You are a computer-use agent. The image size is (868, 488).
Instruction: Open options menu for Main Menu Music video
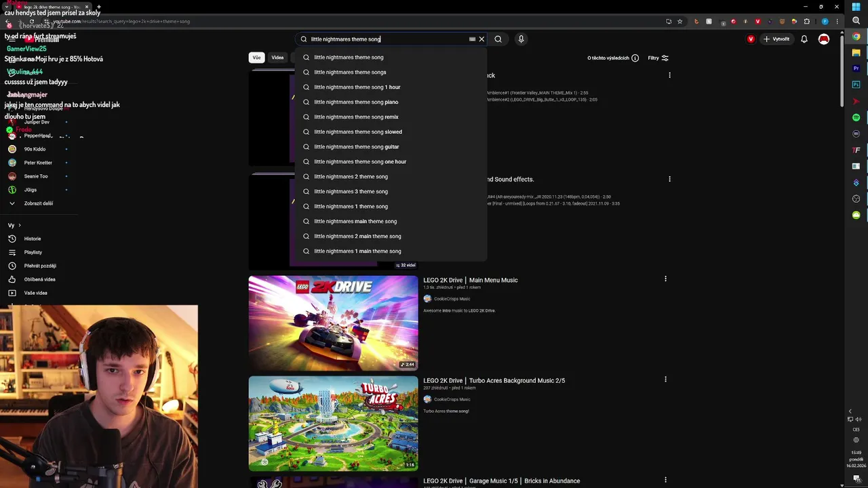[x=665, y=279]
